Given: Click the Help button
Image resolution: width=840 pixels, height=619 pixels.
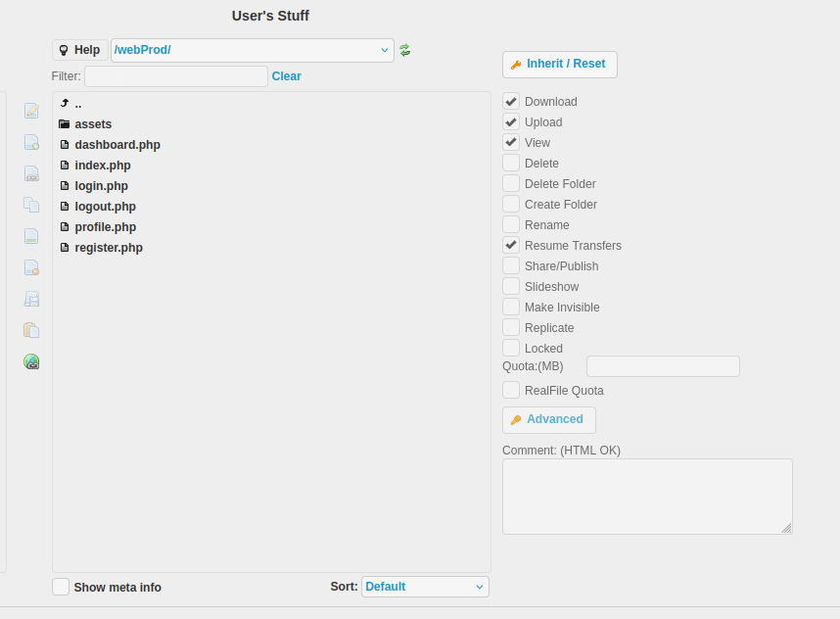Looking at the screenshot, I should click(79, 50).
